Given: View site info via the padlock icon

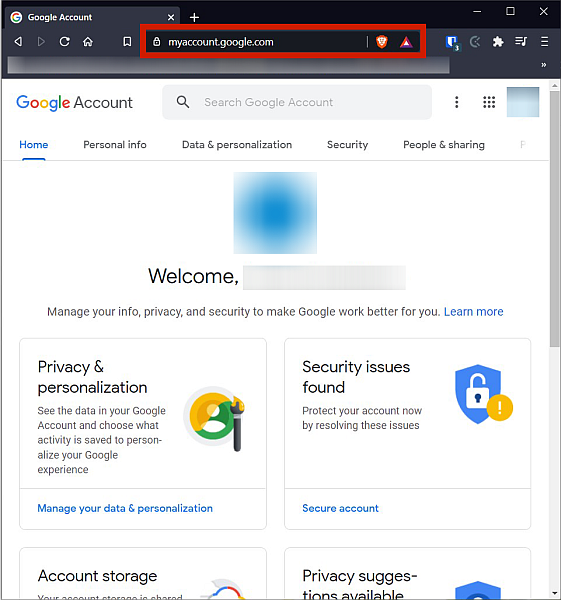Looking at the screenshot, I should click(157, 41).
